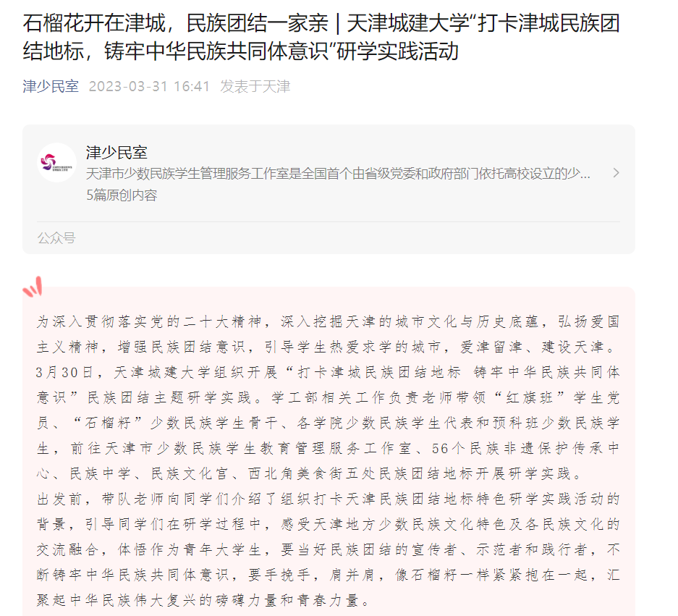
Task: Click the 3月30日 date in article body
Action: (x=64, y=373)
